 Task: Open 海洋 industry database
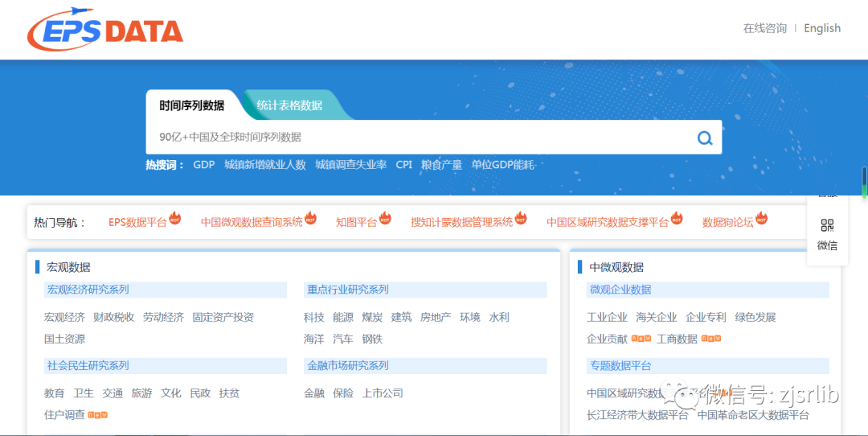point(314,339)
